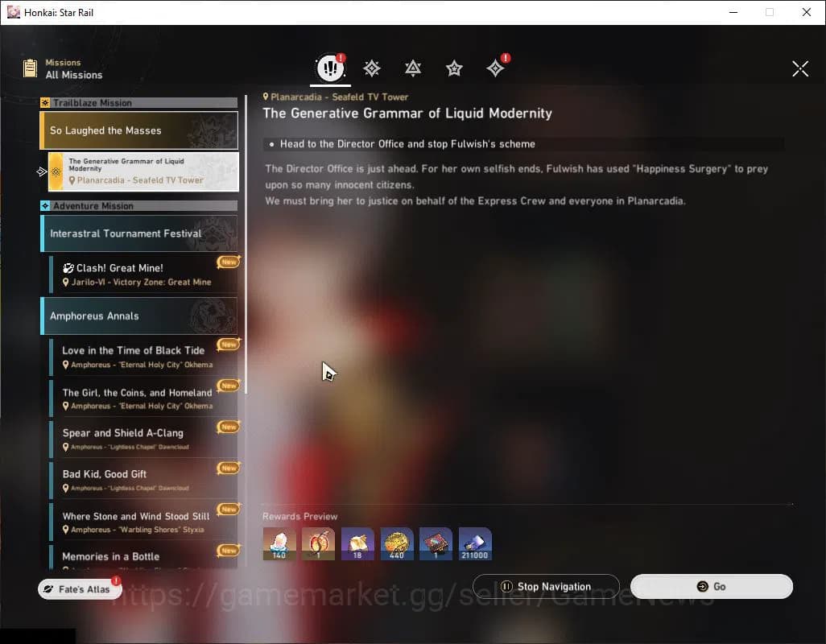This screenshot has height=644, width=826.
Task: Select the Spear and Shield A-Clang mission
Action: (143, 440)
